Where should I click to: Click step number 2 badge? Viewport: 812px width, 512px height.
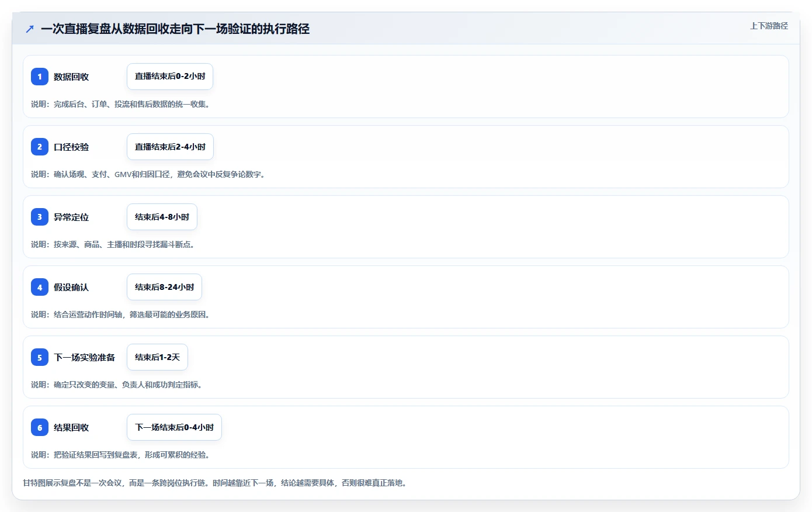(x=40, y=147)
